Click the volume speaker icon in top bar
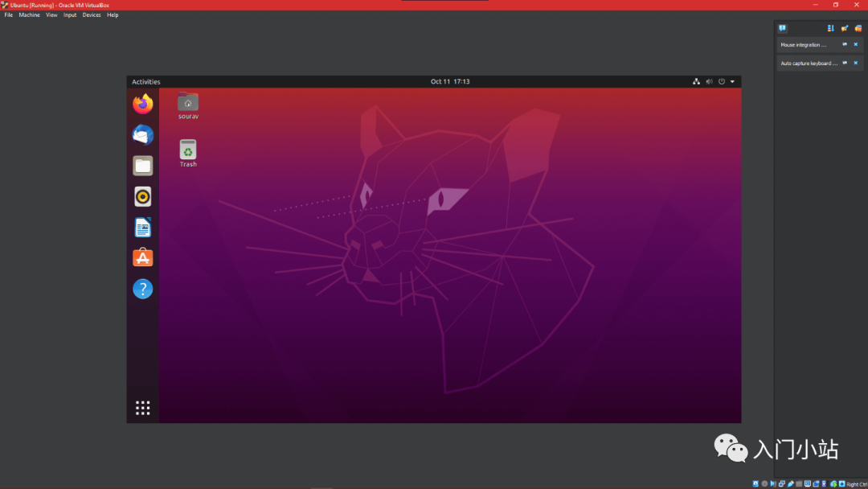This screenshot has height=489, width=868. [709, 81]
